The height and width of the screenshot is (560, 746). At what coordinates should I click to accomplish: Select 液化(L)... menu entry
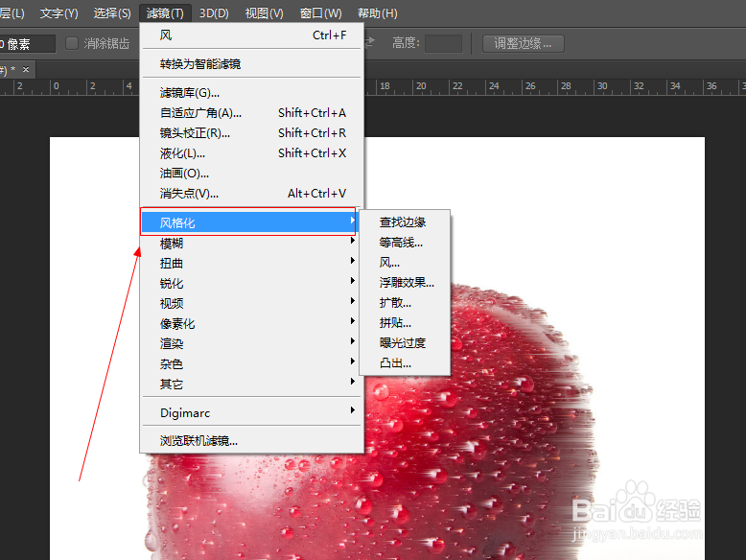[x=251, y=153]
